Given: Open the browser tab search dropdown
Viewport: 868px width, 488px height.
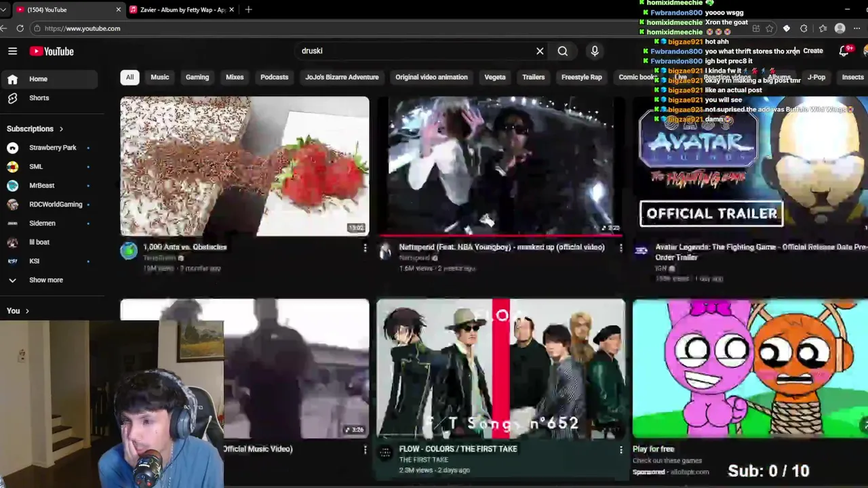Looking at the screenshot, I should tap(3, 9).
